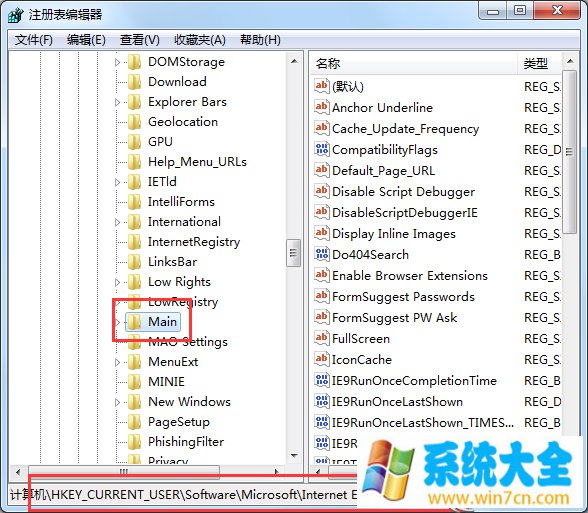Open the 文件(F) menu
Viewport: 588px width, 513px height.
(x=33, y=40)
